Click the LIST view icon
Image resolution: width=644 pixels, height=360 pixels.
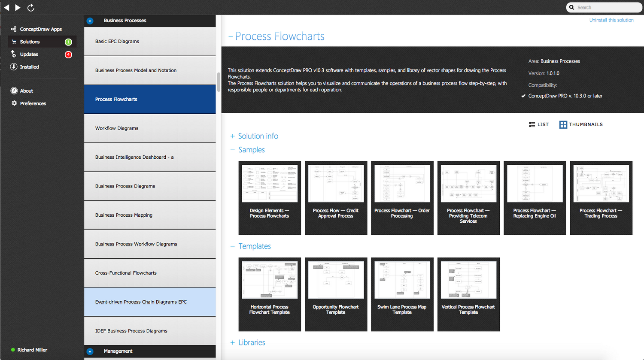pos(532,124)
